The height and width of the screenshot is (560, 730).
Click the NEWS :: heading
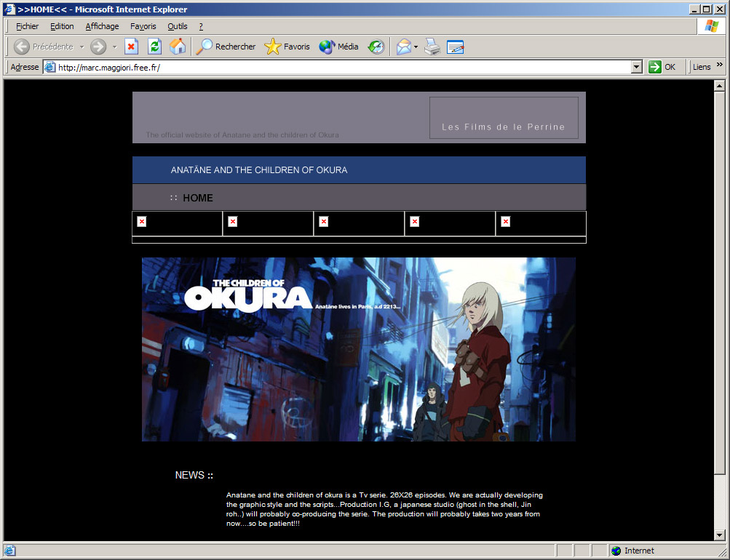pos(194,476)
